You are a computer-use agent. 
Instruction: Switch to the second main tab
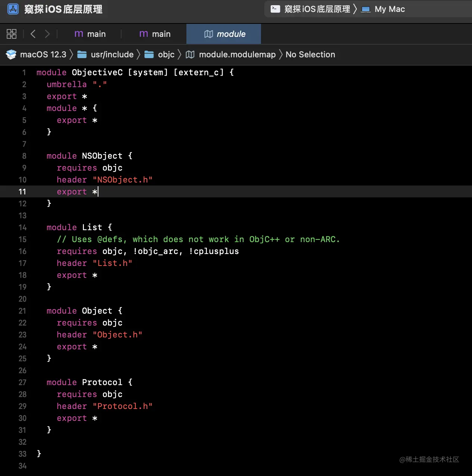tap(155, 34)
